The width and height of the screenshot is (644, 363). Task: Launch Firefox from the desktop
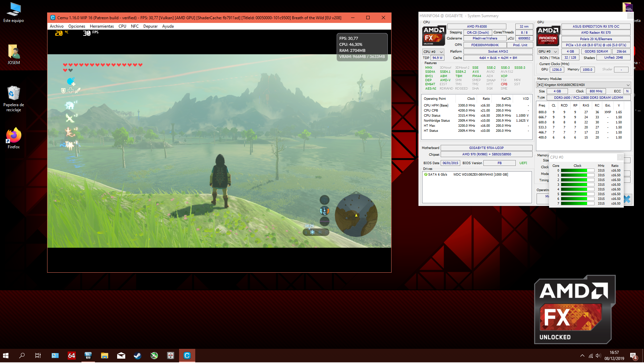(13, 138)
